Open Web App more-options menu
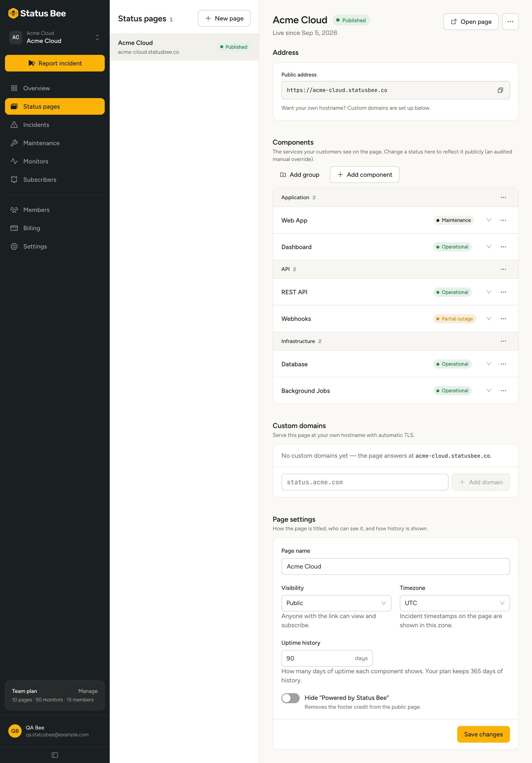532x763 pixels. [503, 220]
